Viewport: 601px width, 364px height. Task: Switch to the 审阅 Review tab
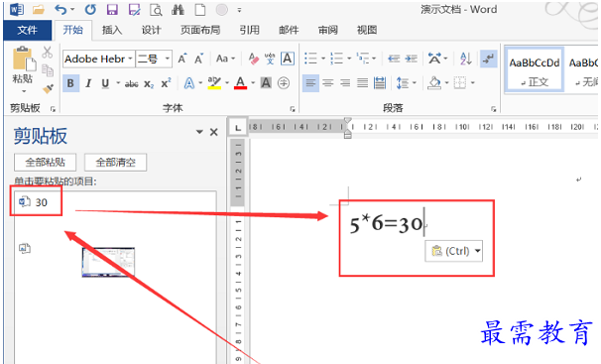coord(327,30)
